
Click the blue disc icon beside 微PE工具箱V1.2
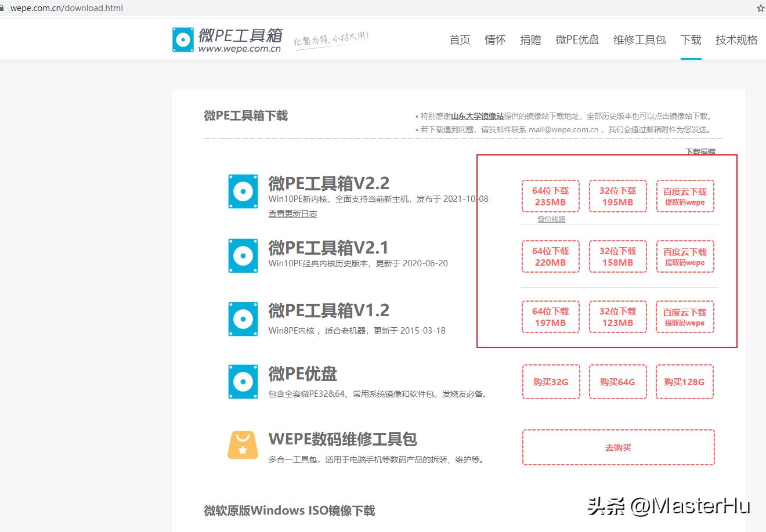243,319
